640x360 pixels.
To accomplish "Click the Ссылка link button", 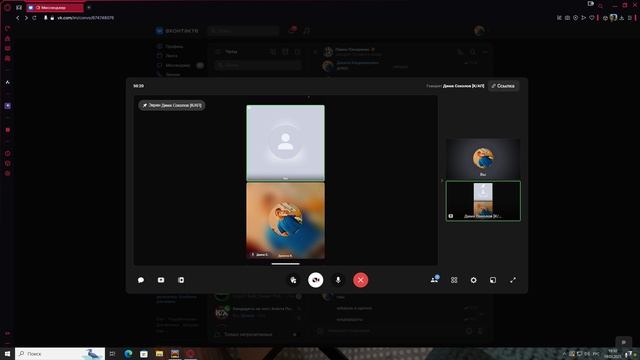I will [503, 86].
